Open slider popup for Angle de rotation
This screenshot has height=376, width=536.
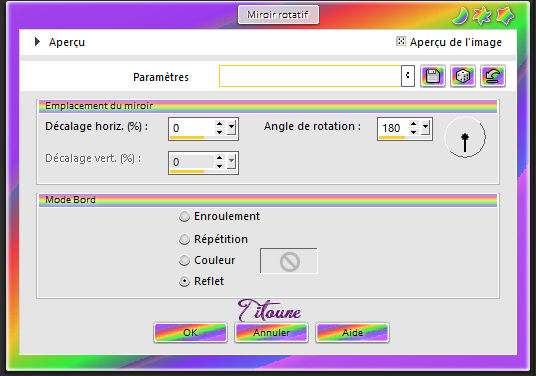tap(425, 127)
